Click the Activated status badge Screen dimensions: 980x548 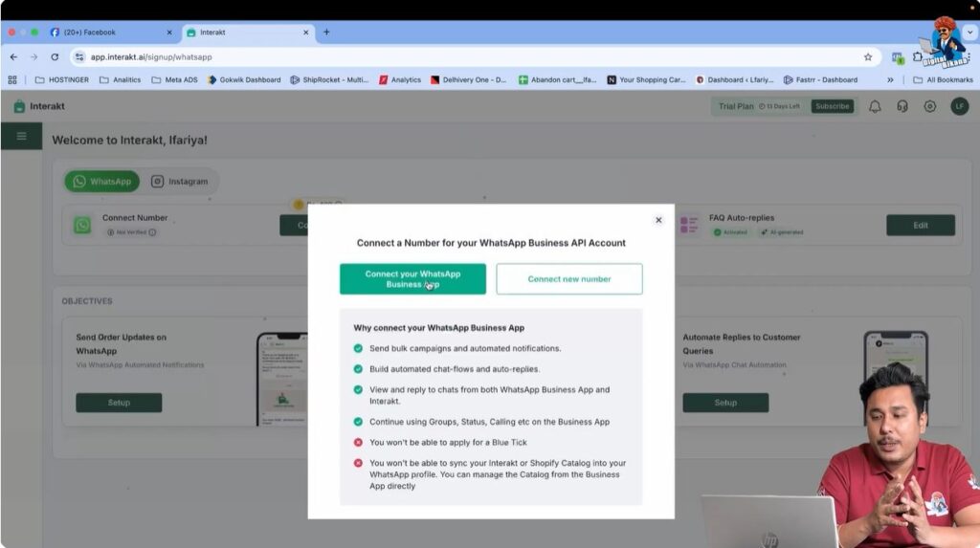(730, 232)
